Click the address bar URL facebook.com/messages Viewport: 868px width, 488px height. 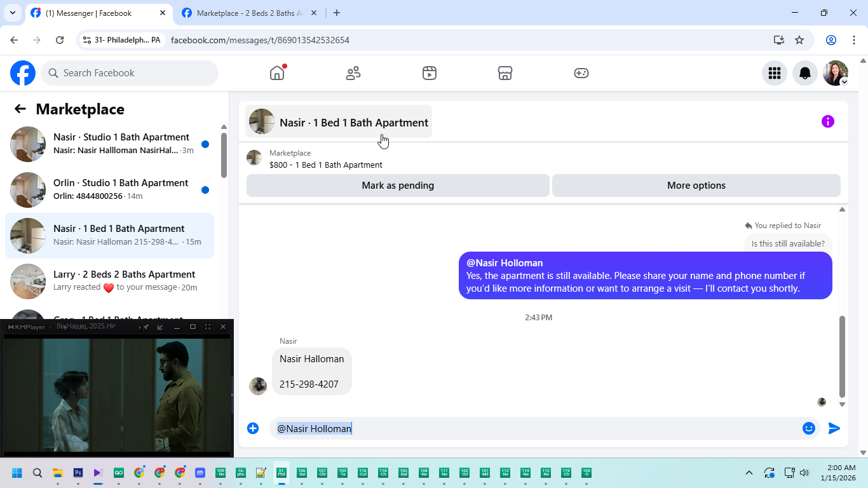coord(260,40)
